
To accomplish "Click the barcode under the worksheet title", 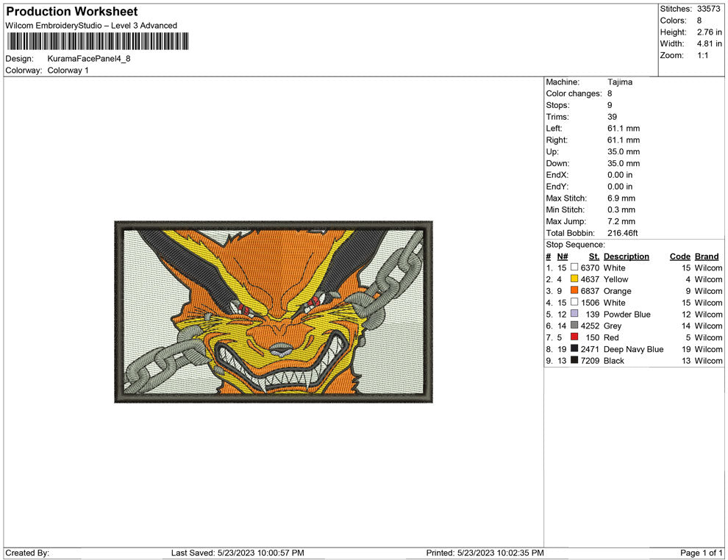I will click(x=98, y=41).
